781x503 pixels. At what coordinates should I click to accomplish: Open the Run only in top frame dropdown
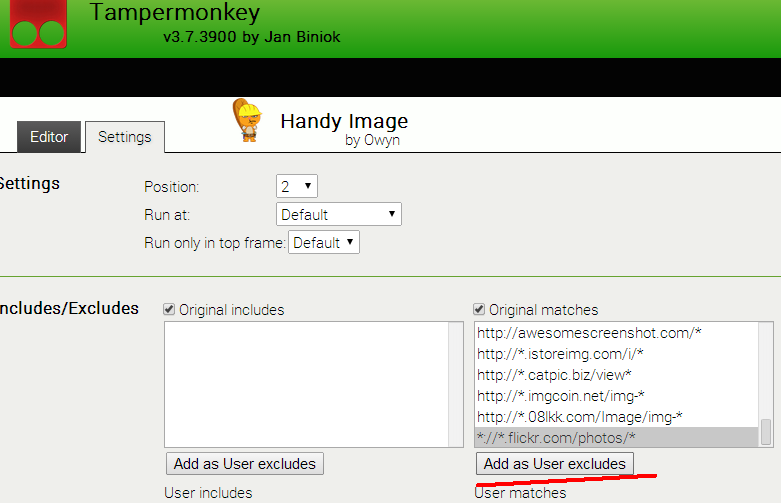[x=324, y=243]
